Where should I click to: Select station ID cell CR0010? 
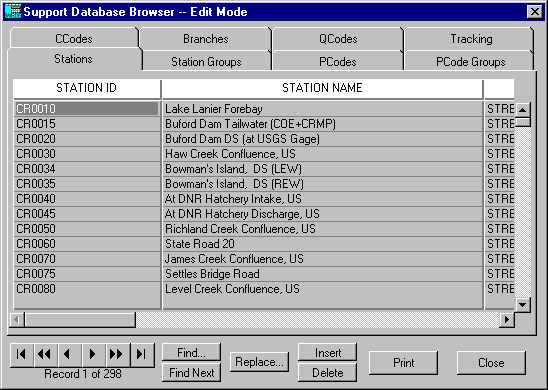coord(87,109)
